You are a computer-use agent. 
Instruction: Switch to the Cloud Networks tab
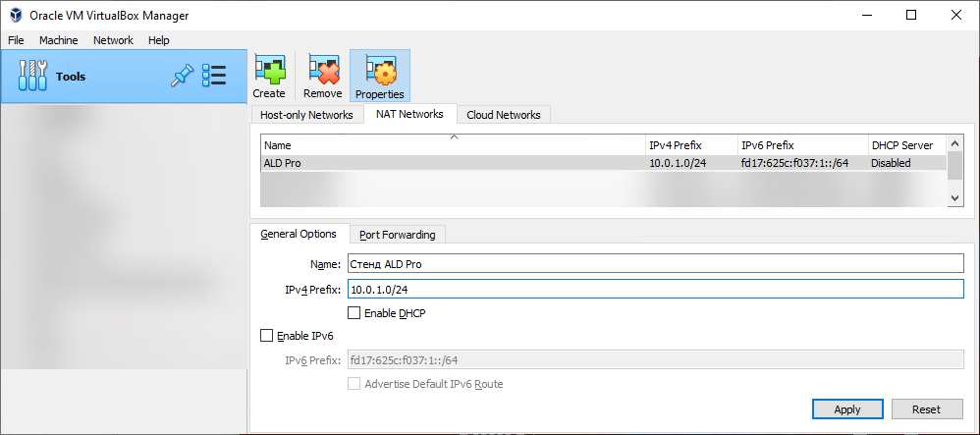pyautogui.click(x=504, y=115)
